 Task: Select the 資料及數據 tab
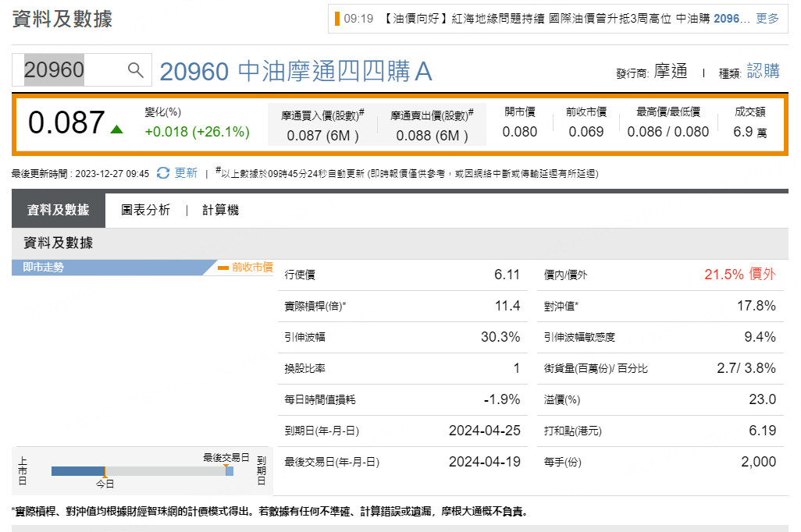(59, 210)
